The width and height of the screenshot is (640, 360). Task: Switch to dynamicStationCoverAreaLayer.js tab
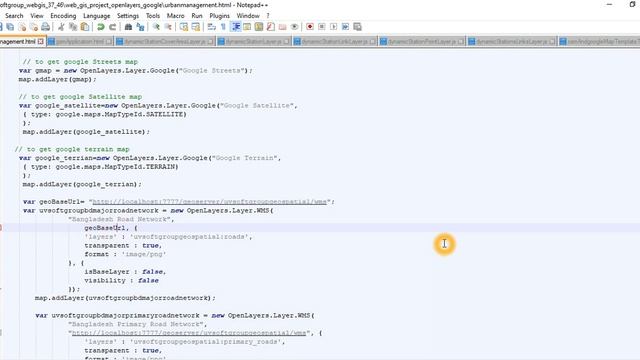tap(165, 42)
